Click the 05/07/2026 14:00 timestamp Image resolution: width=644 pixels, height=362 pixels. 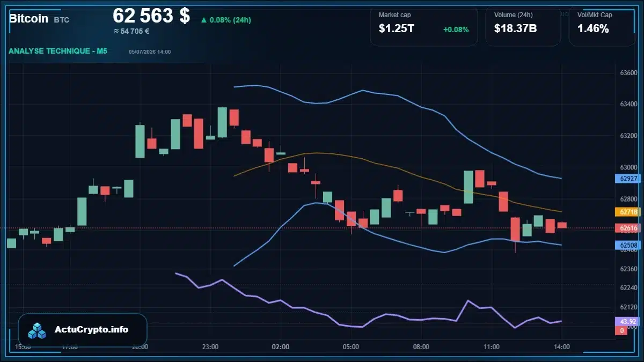point(150,52)
